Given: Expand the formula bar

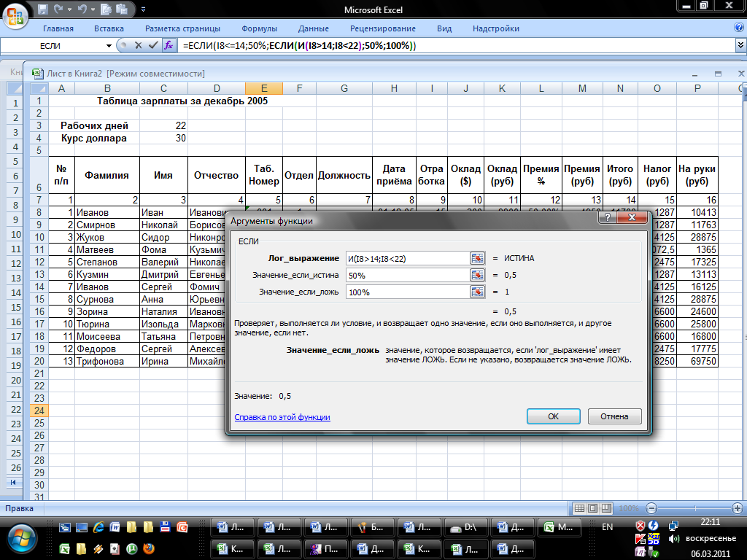Looking at the screenshot, I should (741, 45).
